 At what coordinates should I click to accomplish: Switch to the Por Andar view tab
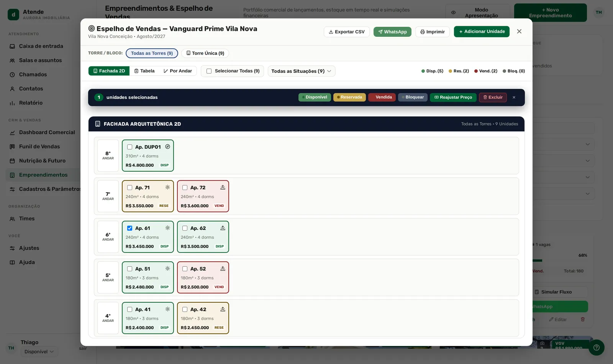pos(178,71)
